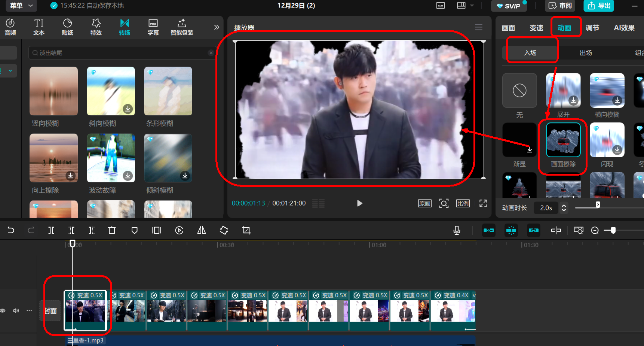Click the SVIP membership button
This screenshot has width=644, height=346.
pyautogui.click(x=509, y=6)
